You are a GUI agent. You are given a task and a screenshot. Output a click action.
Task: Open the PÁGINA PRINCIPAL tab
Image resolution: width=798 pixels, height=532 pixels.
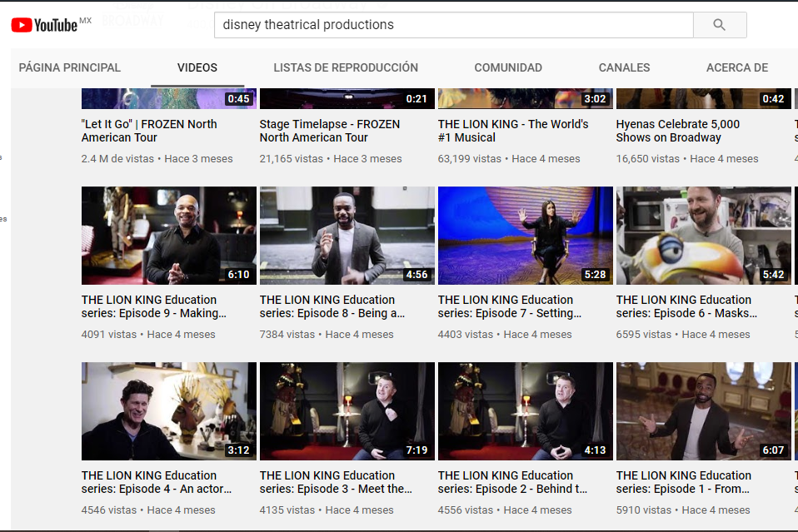(x=70, y=67)
